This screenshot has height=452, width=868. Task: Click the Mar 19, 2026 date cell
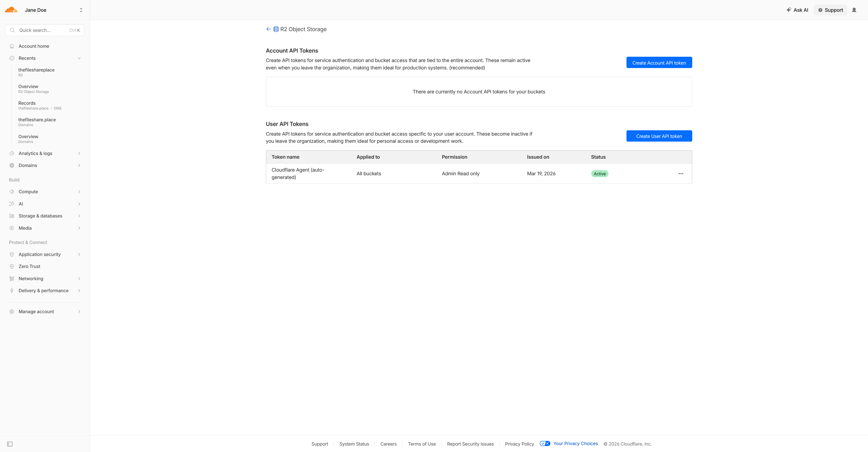(541, 174)
